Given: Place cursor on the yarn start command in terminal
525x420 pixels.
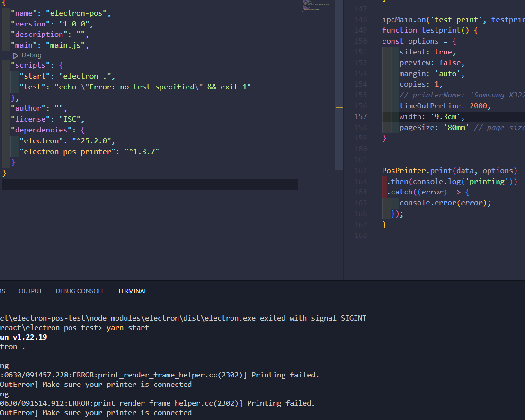Looking at the screenshot, I should click(x=127, y=327).
